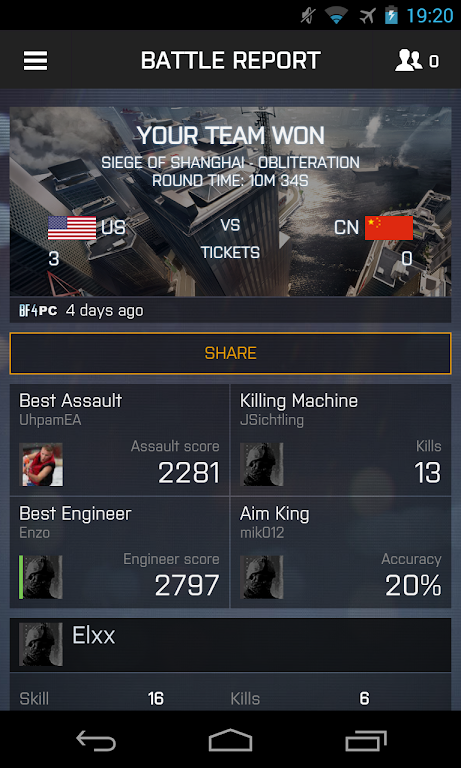This screenshot has width=461, height=768.
Task: Share the battle report
Action: (230, 353)
